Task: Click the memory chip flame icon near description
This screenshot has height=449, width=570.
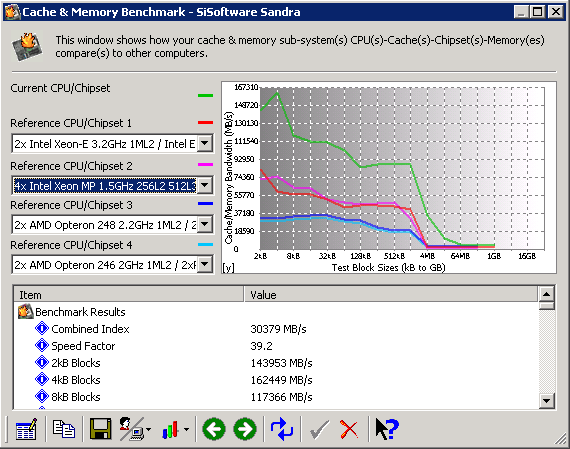Action: (27, 46)
